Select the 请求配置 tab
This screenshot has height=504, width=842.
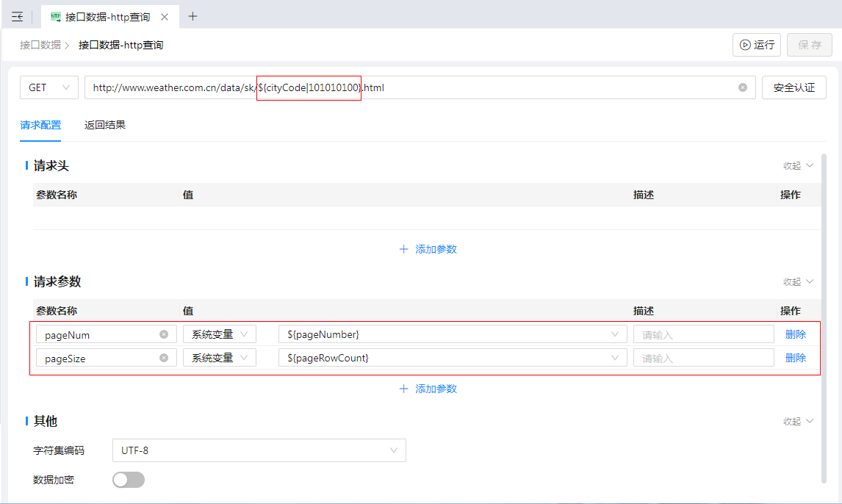pos(40,125)
